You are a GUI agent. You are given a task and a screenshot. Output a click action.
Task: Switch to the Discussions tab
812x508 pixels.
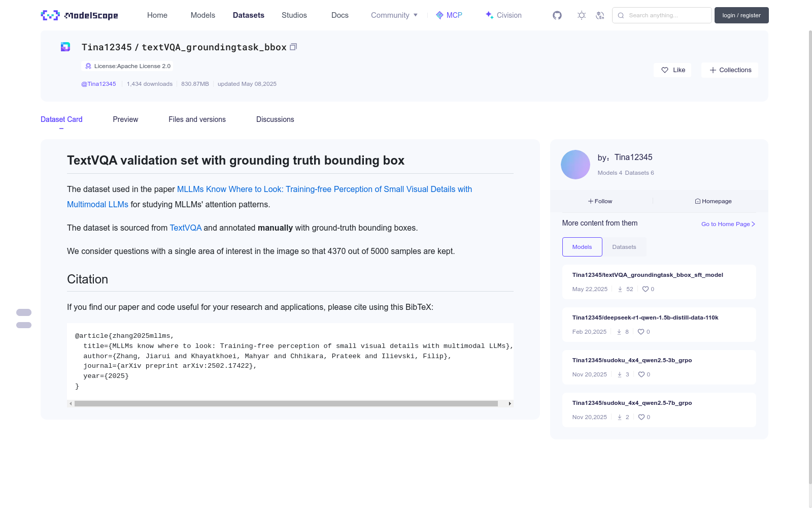pyautogui.click(x=275, y=119)
